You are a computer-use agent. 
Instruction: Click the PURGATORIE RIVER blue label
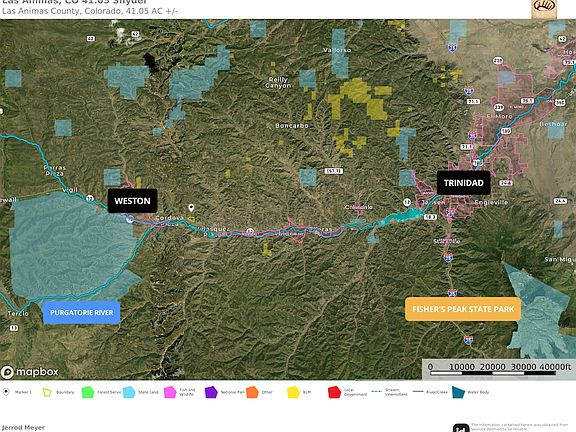click(82, 313)
